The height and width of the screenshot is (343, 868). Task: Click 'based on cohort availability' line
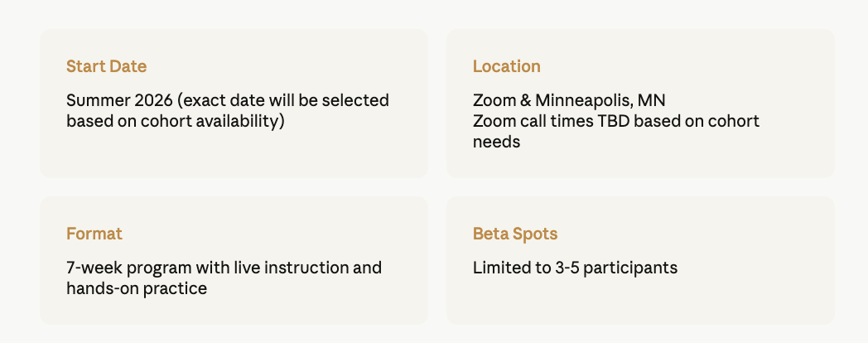[x=175, y=121]
